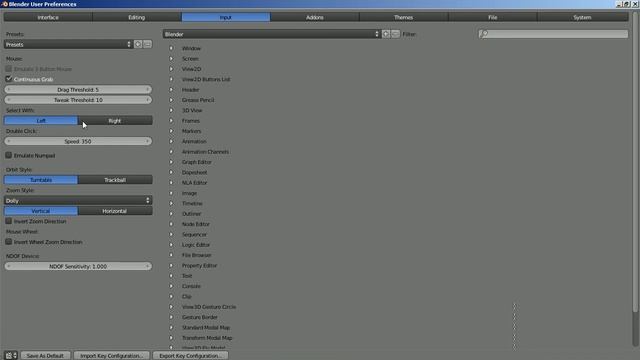Switch to the File tab

pyautogui.click(x=493, y=17)
